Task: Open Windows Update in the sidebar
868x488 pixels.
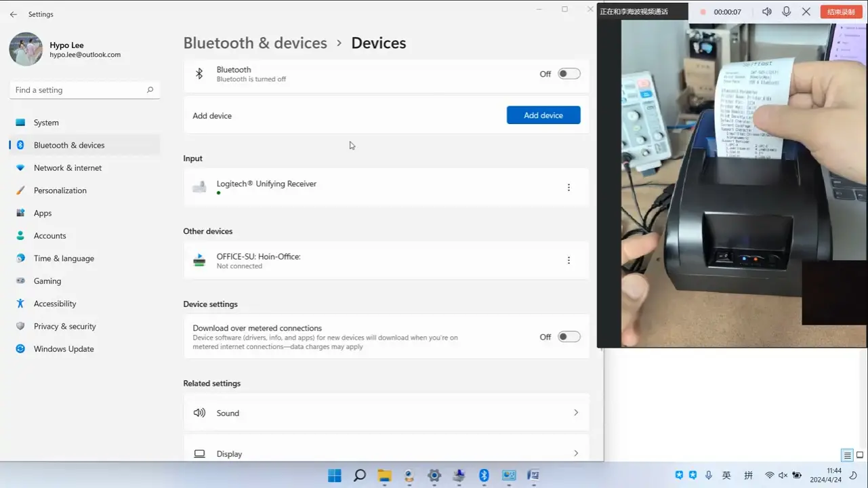Action: (x=64, y=349)
